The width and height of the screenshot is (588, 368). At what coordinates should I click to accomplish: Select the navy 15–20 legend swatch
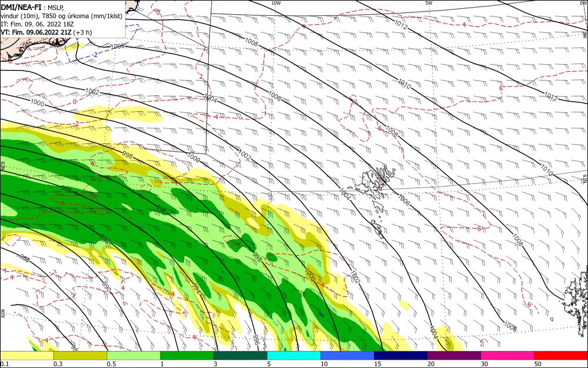point(401,356)
